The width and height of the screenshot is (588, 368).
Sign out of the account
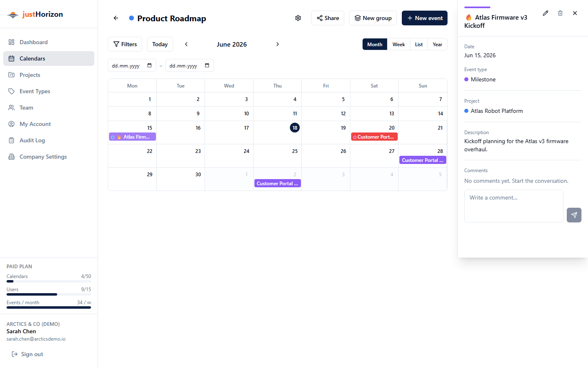(27, 354)
